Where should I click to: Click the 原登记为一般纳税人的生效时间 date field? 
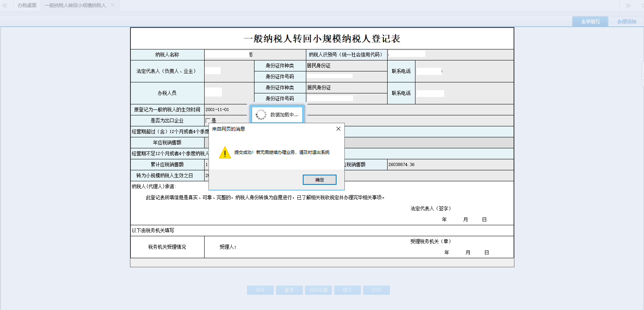tap(226, 109)
